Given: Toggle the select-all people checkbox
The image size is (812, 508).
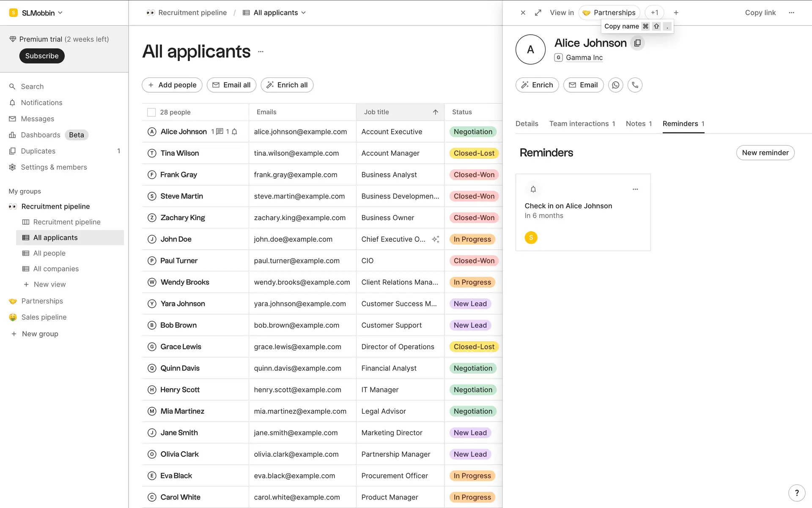Looking at the screenshot, I should [151, 112].
